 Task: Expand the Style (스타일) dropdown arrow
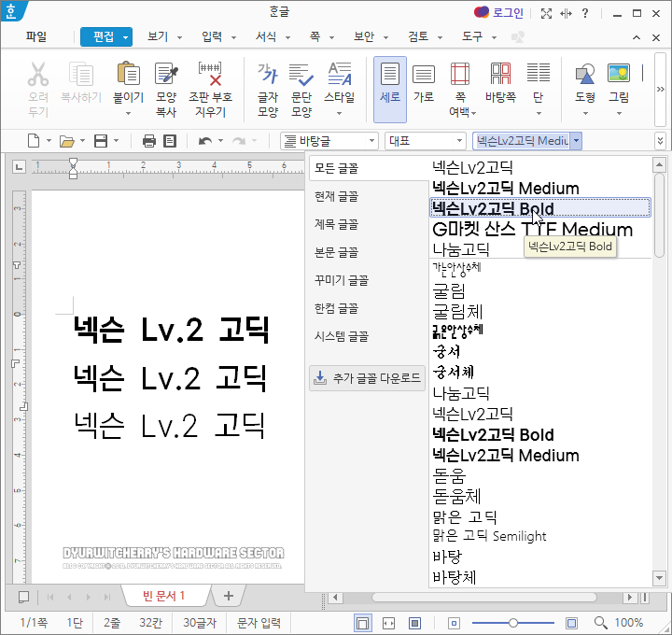(x=340, y=114)
